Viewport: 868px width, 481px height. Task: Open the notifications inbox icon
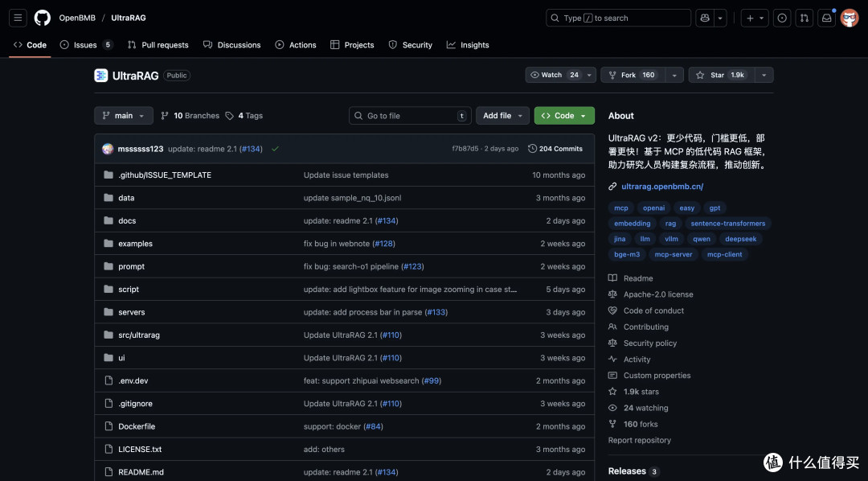click(826, 18)
